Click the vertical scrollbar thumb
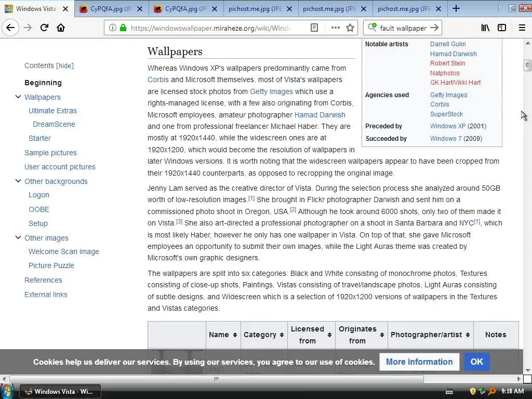Viewport: 532px width, 399px height. point(527,65)
